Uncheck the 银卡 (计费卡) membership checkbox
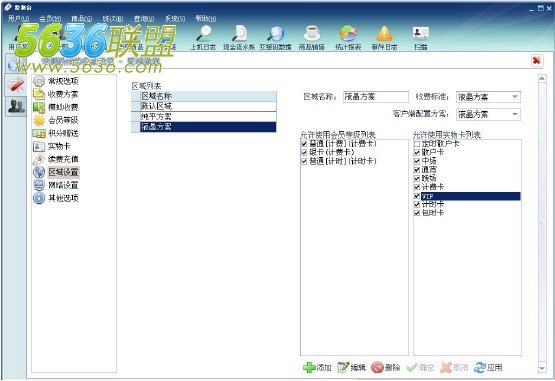The image size is (555, 381). (304, 152)
